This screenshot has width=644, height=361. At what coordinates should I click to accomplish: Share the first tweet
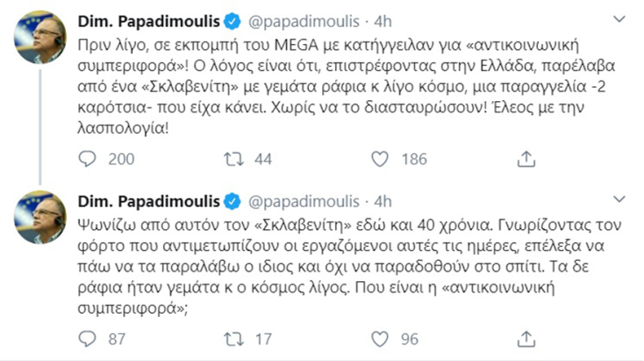tap(525, 159)
